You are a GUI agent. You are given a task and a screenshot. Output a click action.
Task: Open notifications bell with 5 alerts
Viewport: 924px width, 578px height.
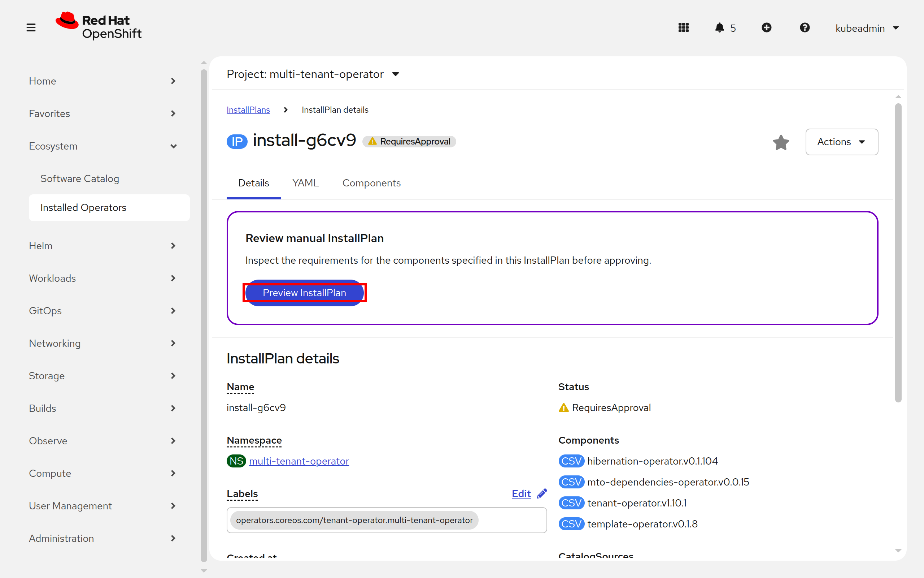pos(725,28)
